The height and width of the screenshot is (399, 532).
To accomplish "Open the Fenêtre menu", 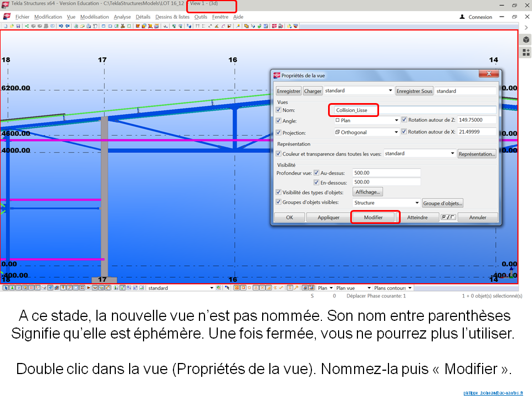I will click(x=220, y=17).
